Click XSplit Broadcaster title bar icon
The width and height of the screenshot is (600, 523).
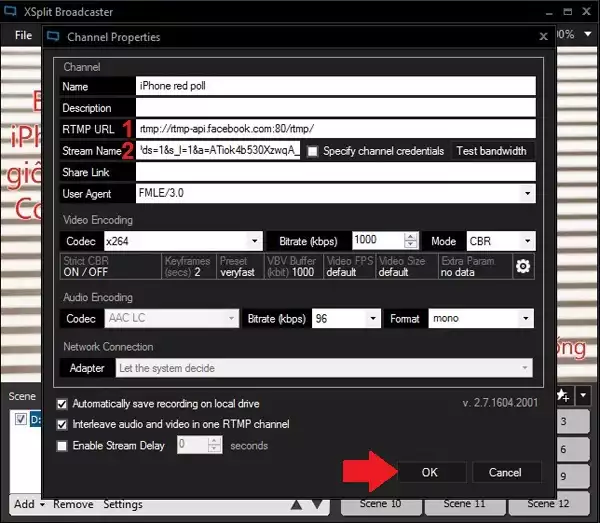click(x=10, y=11)
